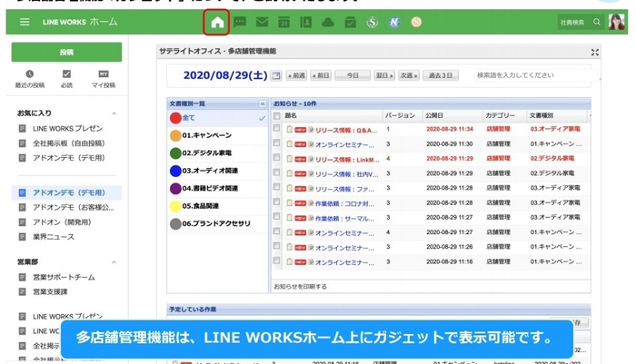This screenshot has width=636, height=364.
Task: Click the green 投稿 post button
Action: [x=66, y=52]
